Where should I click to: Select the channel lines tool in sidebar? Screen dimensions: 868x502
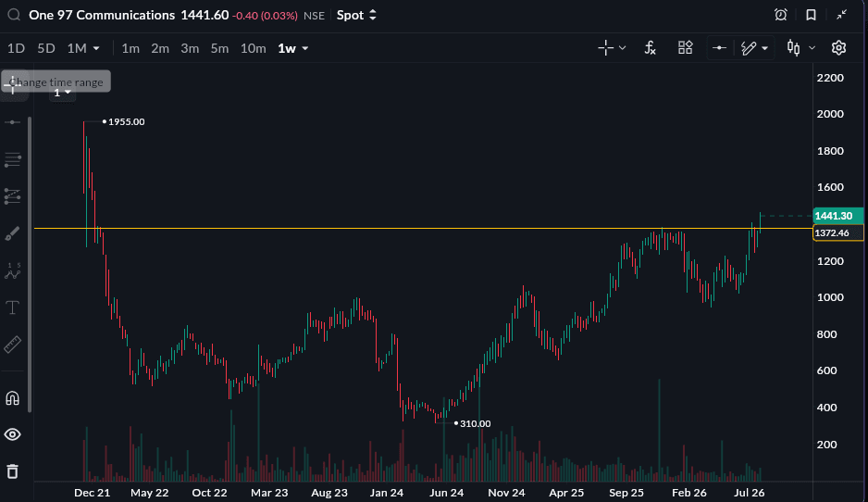click(12, 196)
